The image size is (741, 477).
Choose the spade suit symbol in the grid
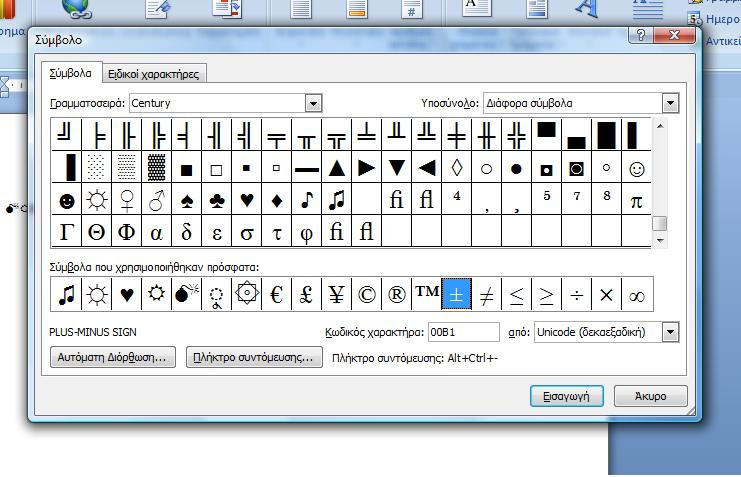pos(187,201)
